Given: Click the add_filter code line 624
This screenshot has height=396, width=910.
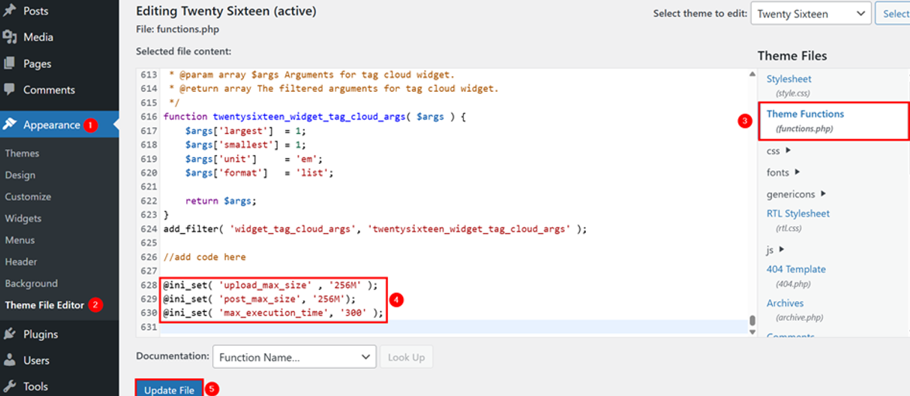Looking at the screenshot, I should click(375, 229).
